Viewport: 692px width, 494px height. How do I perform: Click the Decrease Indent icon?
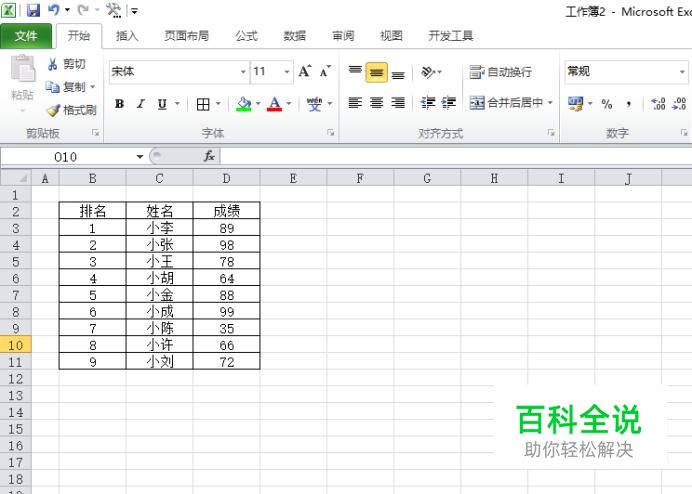[x=428, y=103]
